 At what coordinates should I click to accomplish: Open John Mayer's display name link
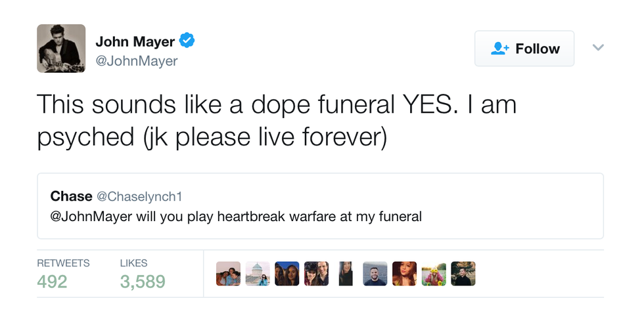[135, 41]
